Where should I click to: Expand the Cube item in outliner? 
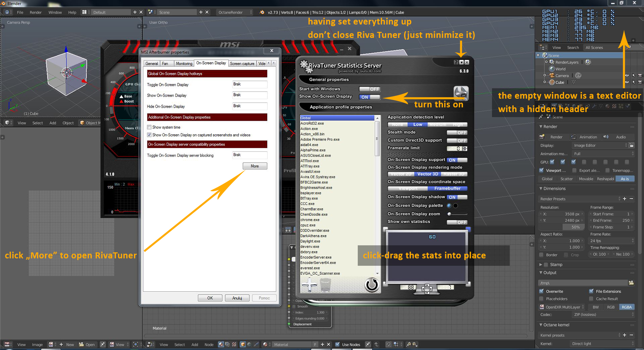click(545, 82)
